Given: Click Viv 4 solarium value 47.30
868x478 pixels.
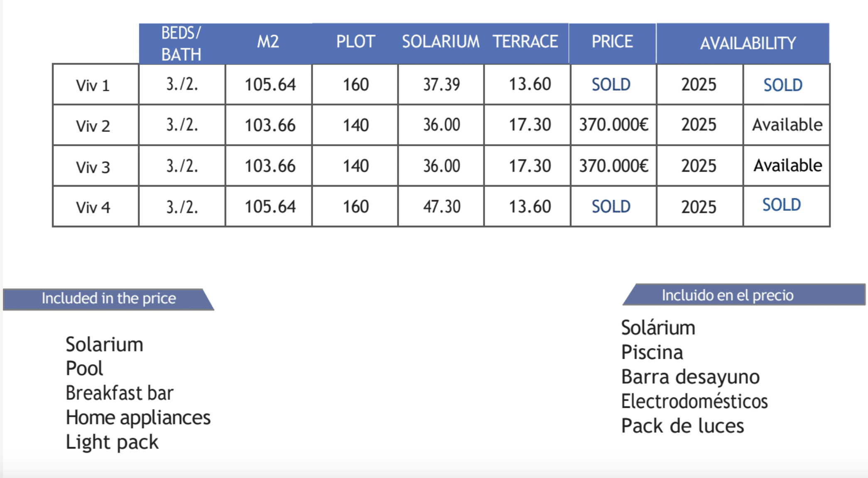Looking at the screenshot, I should [x=441, y=207].
